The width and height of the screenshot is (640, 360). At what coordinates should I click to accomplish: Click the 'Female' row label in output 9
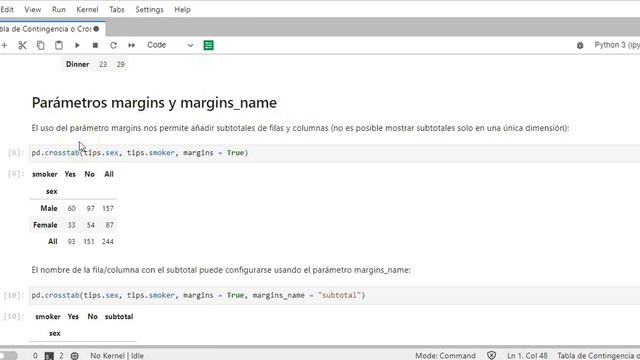tap(45, 225)
